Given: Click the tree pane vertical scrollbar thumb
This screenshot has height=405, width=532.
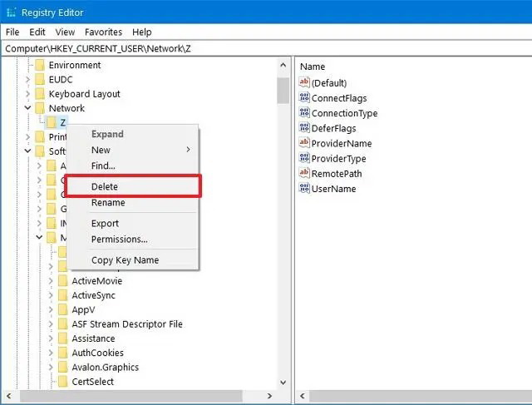Looking at the screenshot, I should pos(283,91).
